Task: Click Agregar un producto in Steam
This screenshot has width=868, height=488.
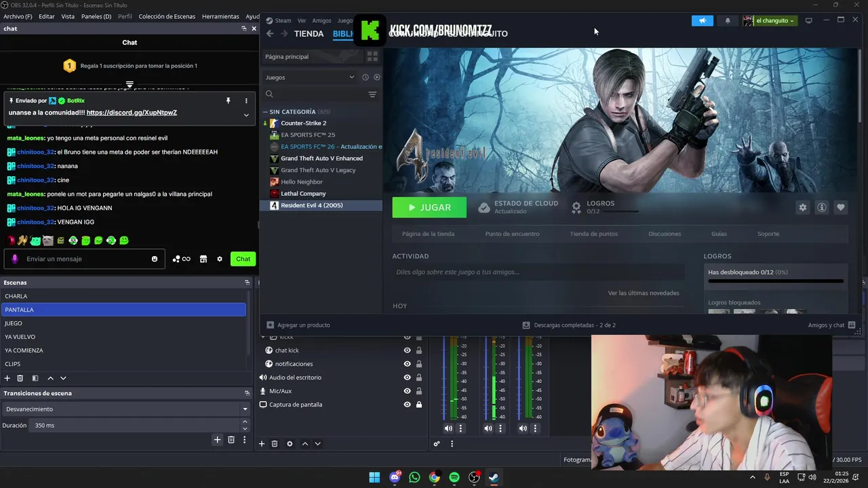Action: tap(298, 325)
